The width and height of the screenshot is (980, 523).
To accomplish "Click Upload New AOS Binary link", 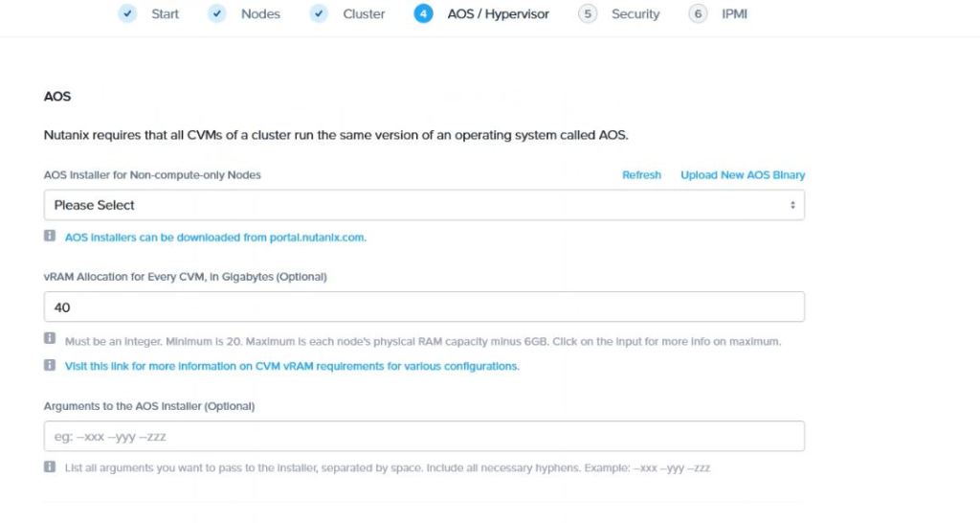I will 742,175.
